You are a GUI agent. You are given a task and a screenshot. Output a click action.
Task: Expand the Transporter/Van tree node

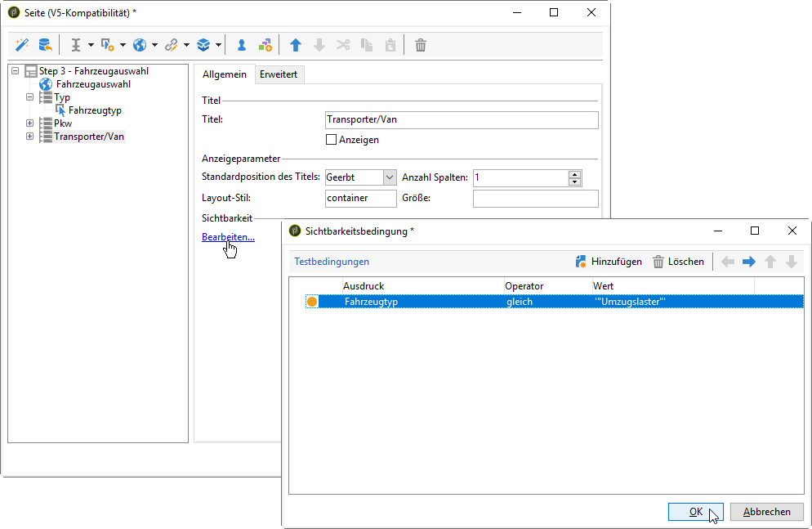coord(29,137)
